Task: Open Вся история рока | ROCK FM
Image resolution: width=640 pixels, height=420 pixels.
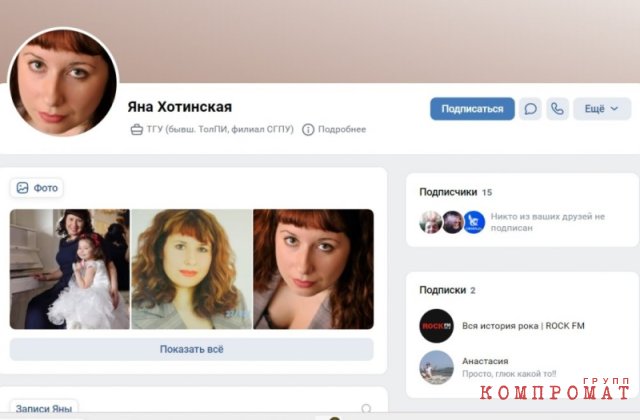Action: pyautogui.click(x=523, y=326)
